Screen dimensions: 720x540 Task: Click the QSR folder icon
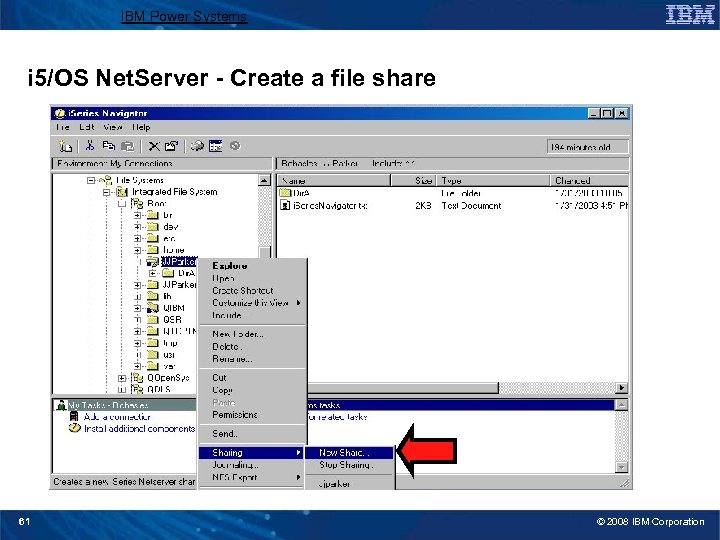point(152,320)
